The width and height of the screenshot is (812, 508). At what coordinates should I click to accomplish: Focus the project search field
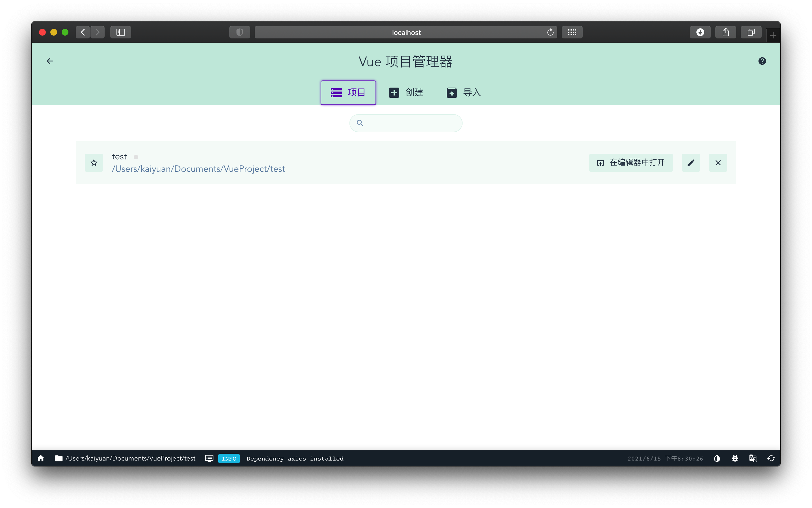[406, 123]
